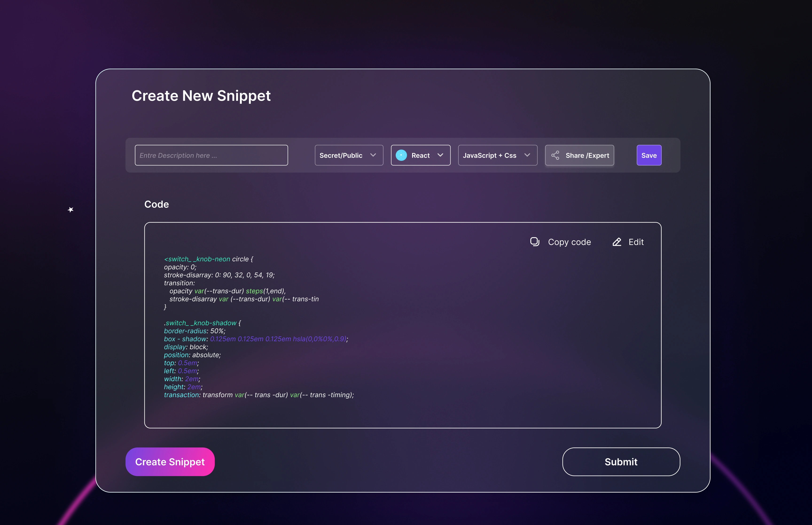812x525 pixels.
Task: Click the Copy code label
Action: 569,242
